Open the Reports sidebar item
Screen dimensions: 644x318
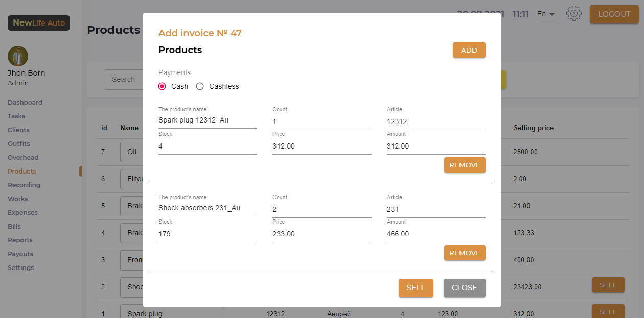(x=20, y=240)
